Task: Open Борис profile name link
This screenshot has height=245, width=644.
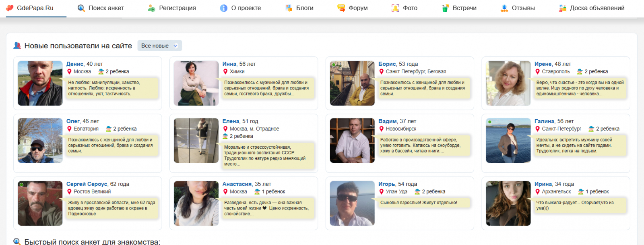Action: coord(387,64)
